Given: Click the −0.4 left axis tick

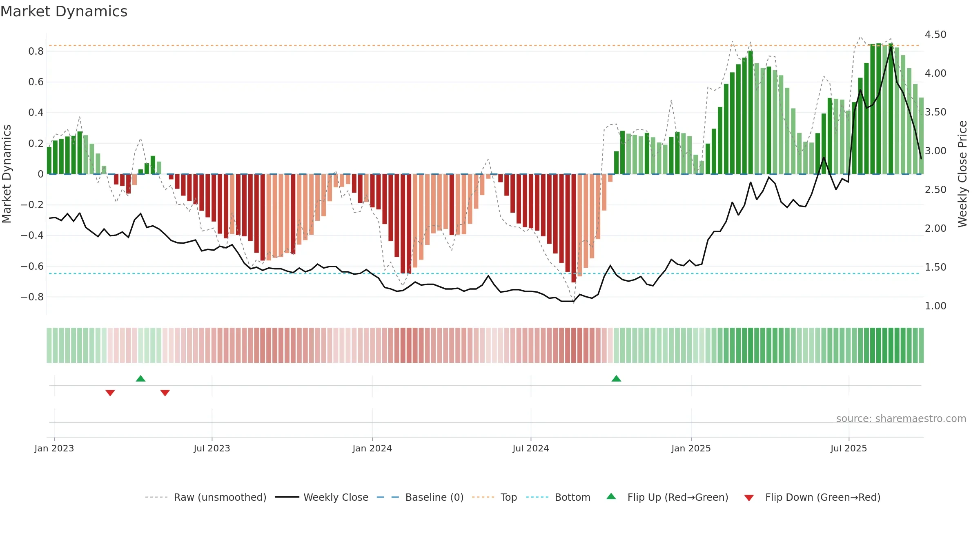Looking at the screenshot, I should point(32,236).
